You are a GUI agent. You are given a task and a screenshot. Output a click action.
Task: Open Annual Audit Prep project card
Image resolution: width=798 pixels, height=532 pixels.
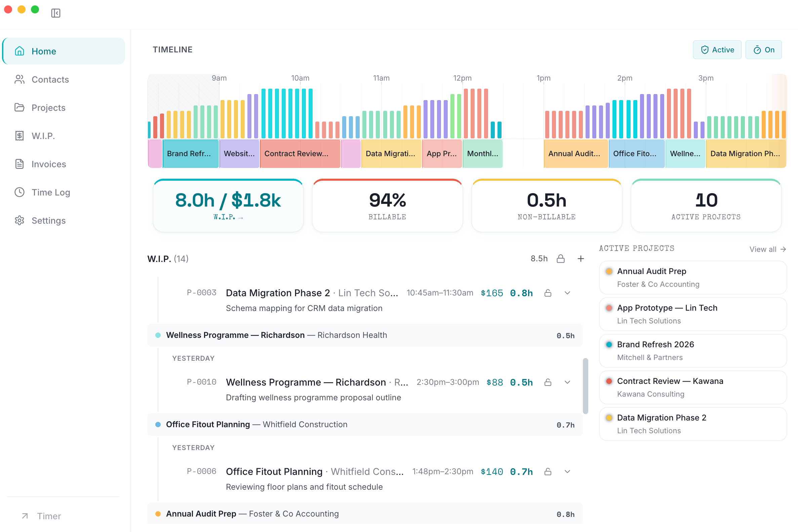click(x=693, y=277)
